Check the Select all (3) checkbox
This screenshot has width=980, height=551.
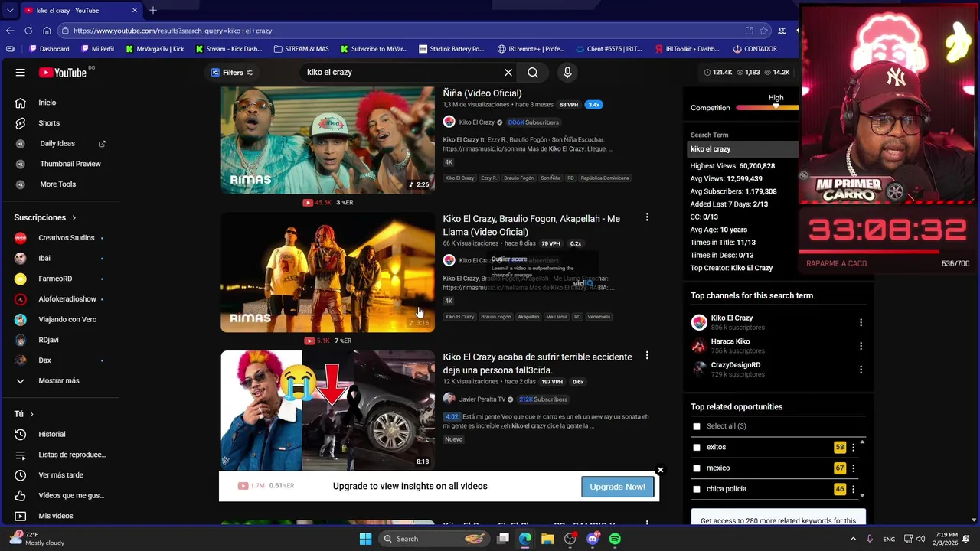pyautogui.click(x=696, y=426)
